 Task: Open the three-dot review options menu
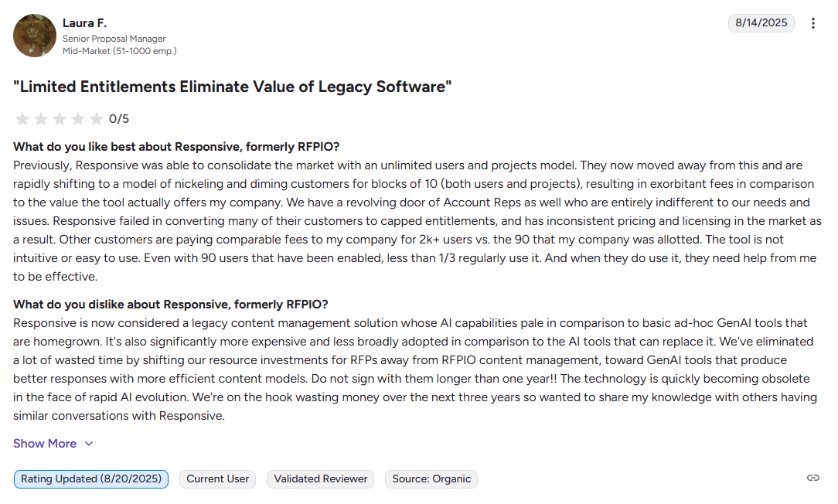[812, 23]
